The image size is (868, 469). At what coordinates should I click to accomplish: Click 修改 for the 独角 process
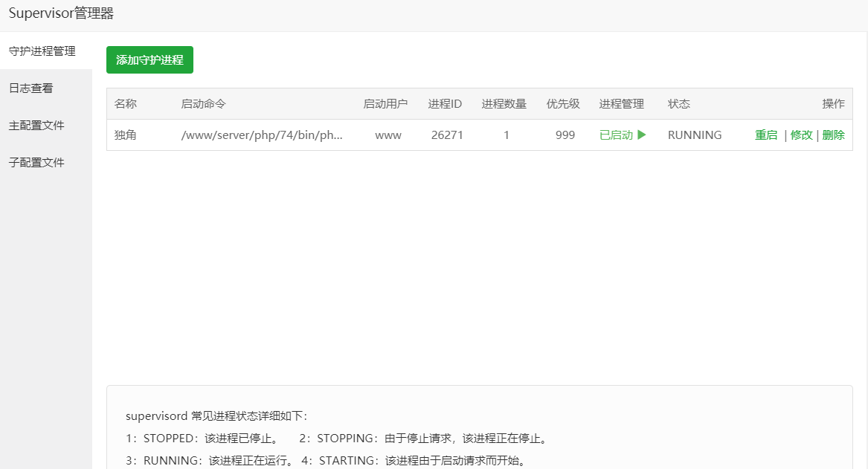coord(802,135)
